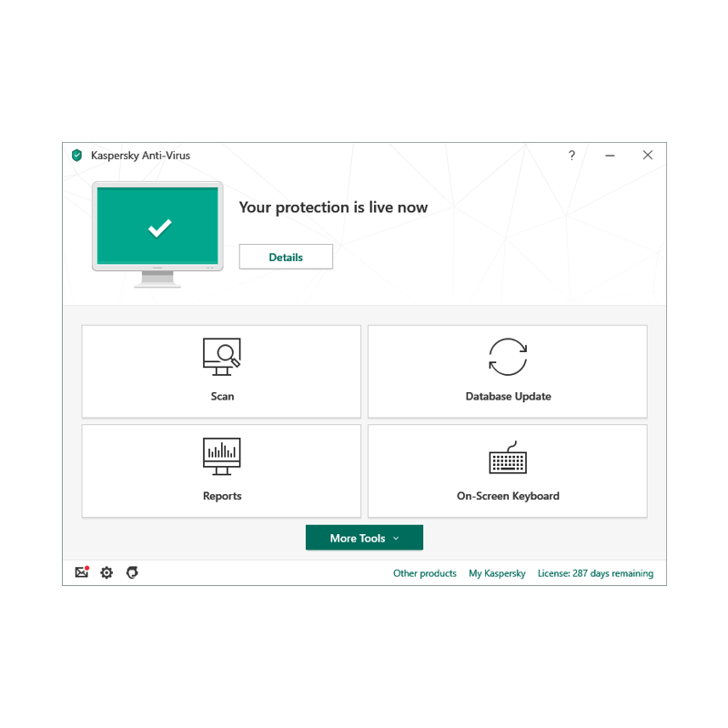Expand the More Tools dropdown button
This screenshot has height=728, width=728.
365,538
